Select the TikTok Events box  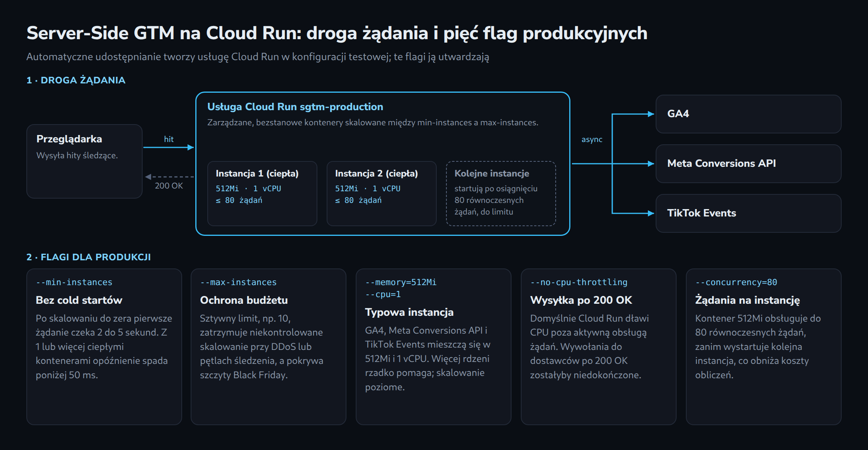[x=748, y=213]
